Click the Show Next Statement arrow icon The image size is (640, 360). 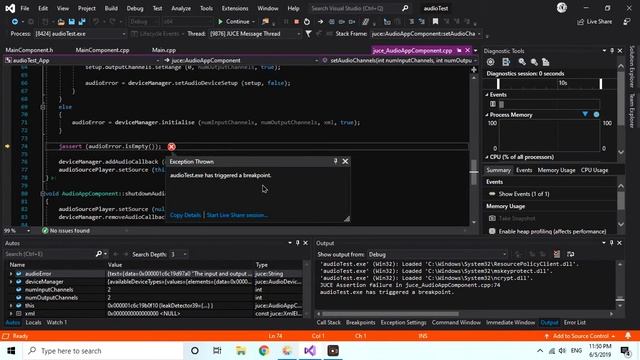(320, 21)
